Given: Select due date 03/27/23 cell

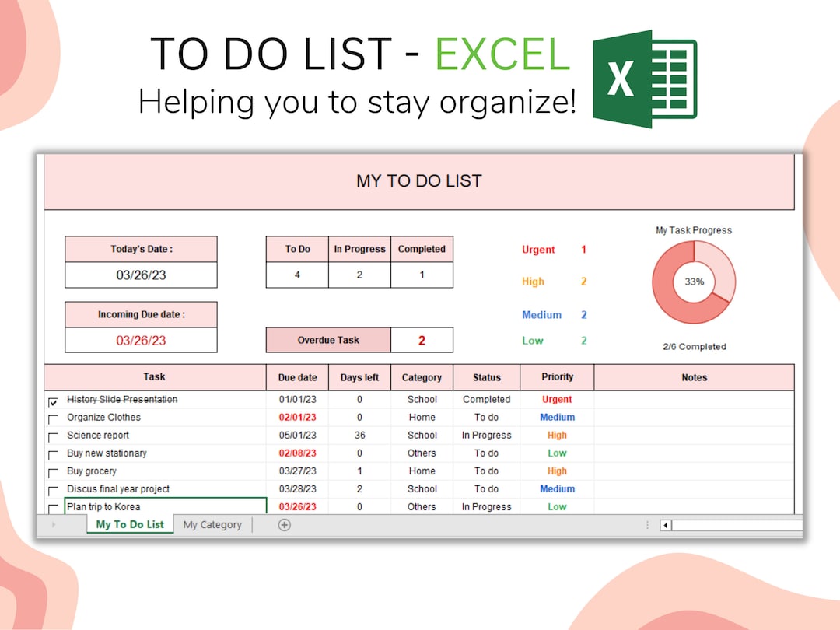Looking at the screenshot, I should point(297,471).
